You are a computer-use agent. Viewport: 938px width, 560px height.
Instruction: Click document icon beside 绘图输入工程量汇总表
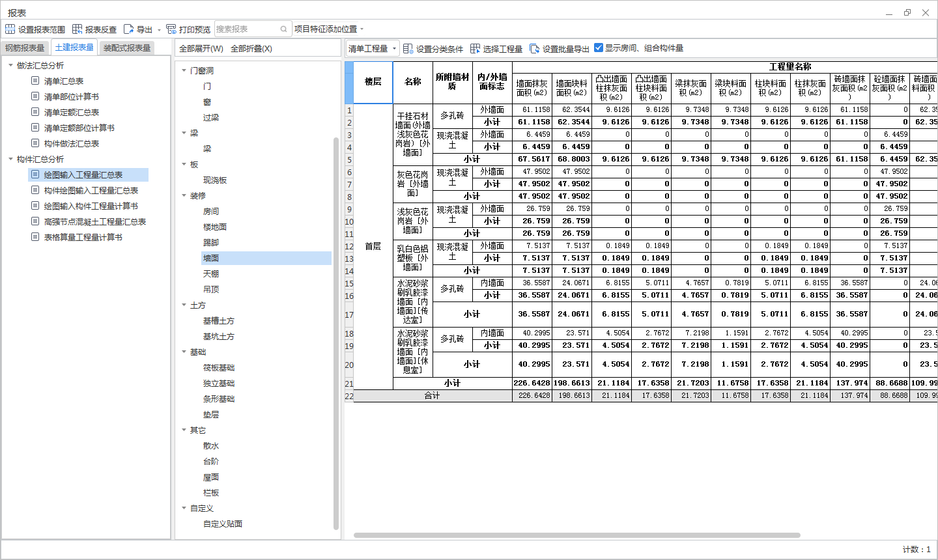35,175
